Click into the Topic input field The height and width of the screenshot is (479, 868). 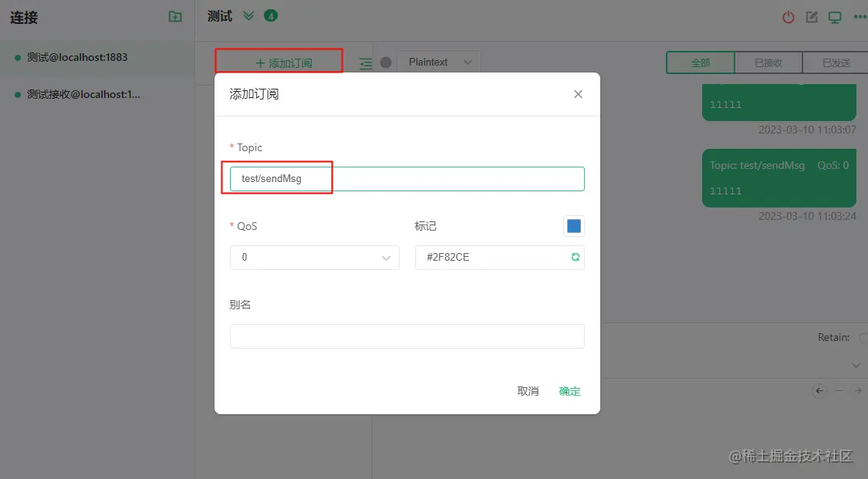point(407,179)
